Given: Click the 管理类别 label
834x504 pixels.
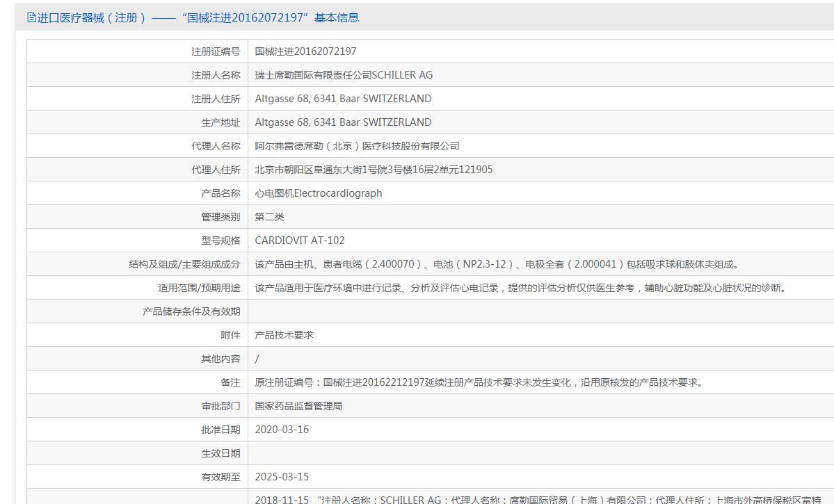Looking at the screenshot, I should [220, 217].
